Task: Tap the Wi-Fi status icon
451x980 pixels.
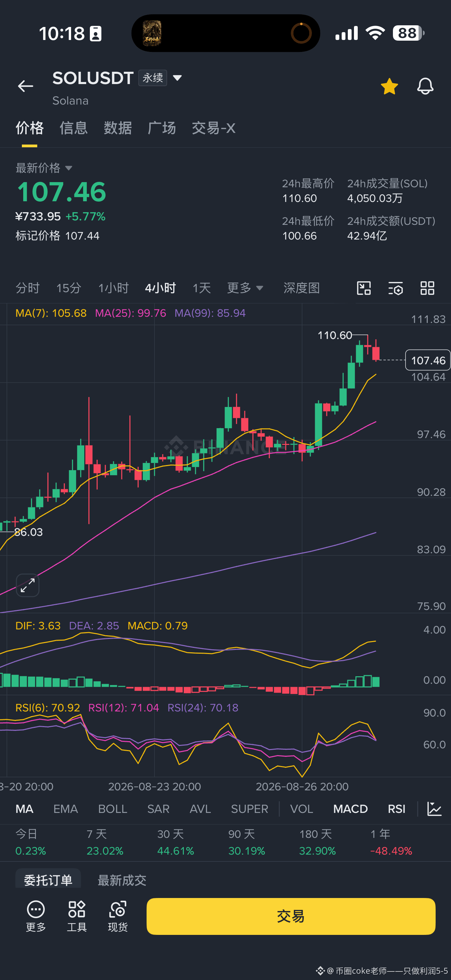Action: coord(375,33)
